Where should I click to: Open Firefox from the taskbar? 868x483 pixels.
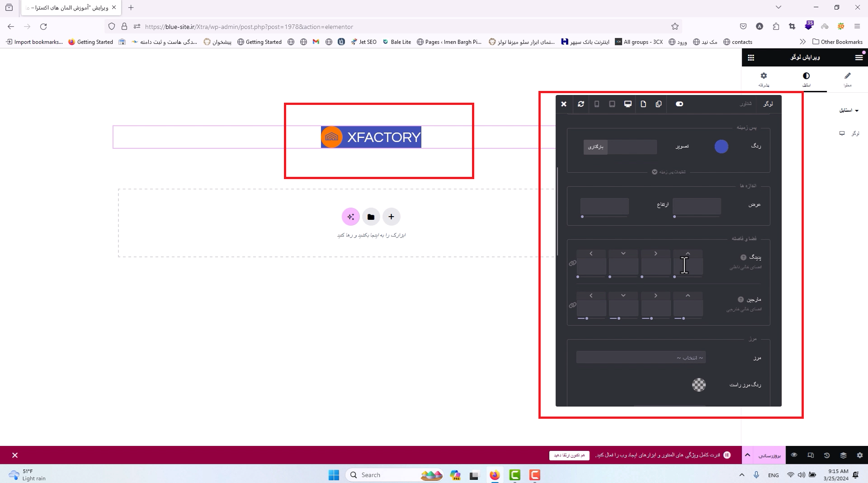pos(495,475)
